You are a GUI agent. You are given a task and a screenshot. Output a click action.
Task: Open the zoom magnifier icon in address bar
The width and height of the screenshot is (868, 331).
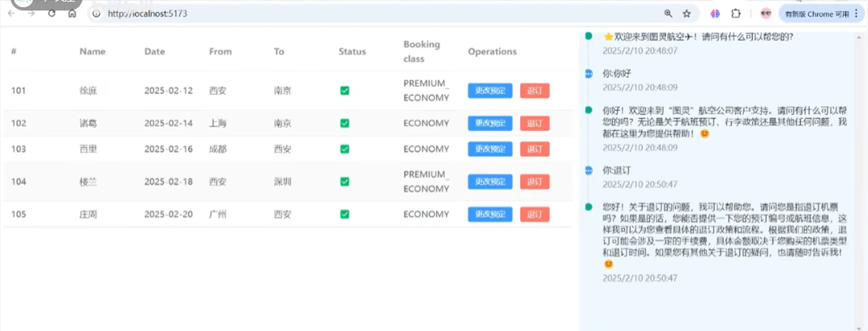click(668, 14)
